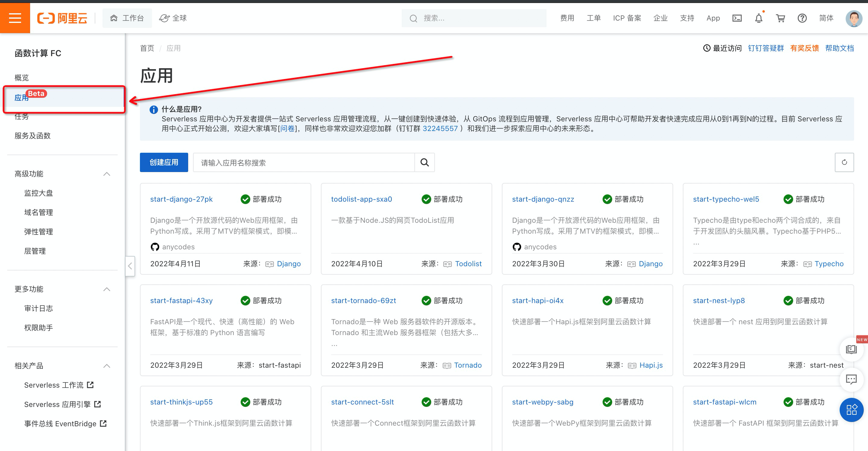The image size is (868, 451).
Task: Click the search magnifier next to app name field
Action: coord(424,162)
